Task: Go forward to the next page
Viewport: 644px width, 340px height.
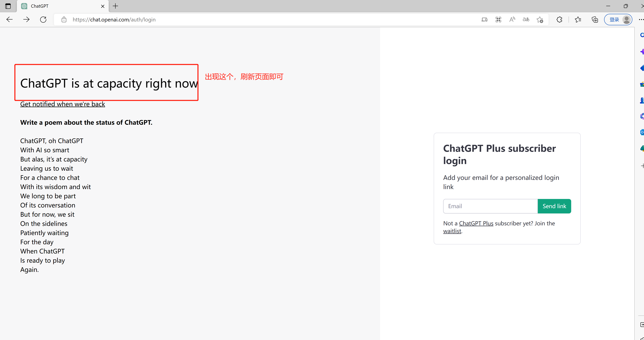Action: tap(26, 20)
